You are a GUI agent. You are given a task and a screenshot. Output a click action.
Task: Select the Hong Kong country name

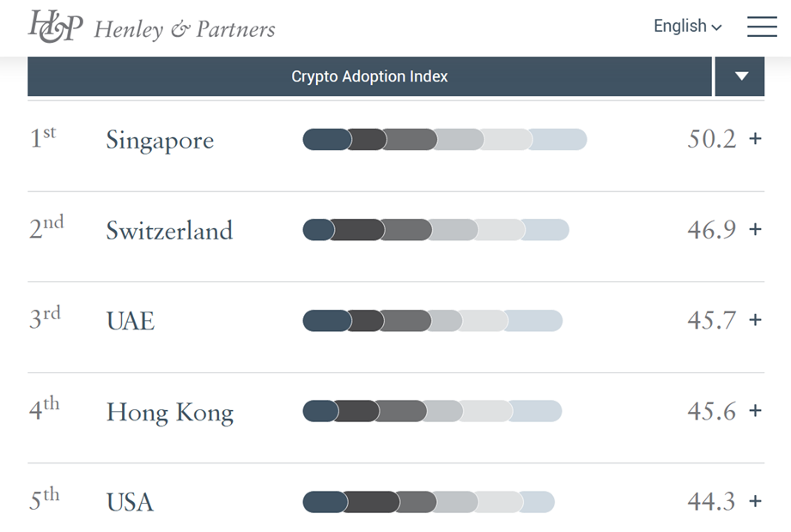[170, 413]
